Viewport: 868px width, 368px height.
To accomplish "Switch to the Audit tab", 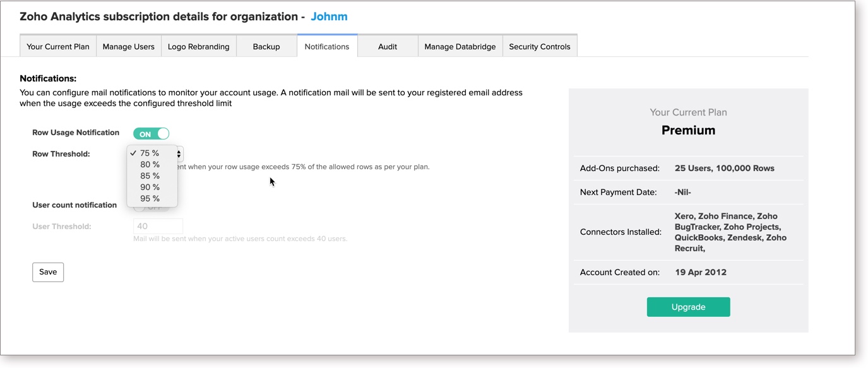I will coord(387,47).
